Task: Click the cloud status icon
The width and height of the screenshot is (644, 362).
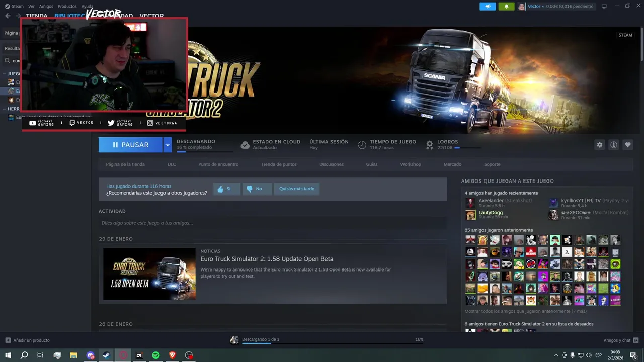Action: (245, 145)
